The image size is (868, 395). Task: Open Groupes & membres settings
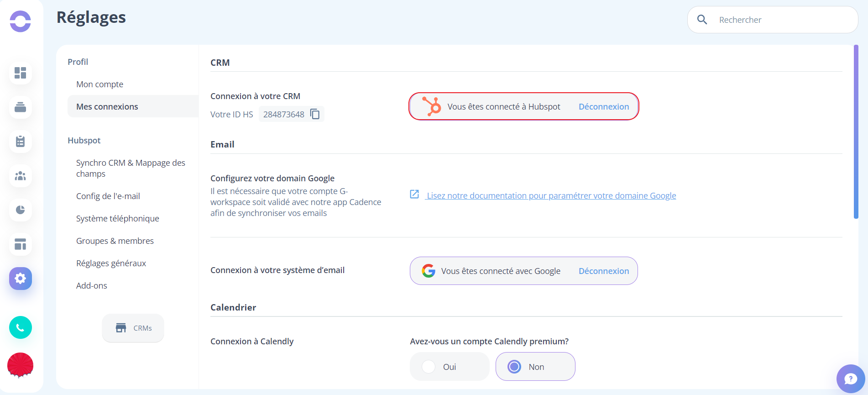tap(115, 241)
